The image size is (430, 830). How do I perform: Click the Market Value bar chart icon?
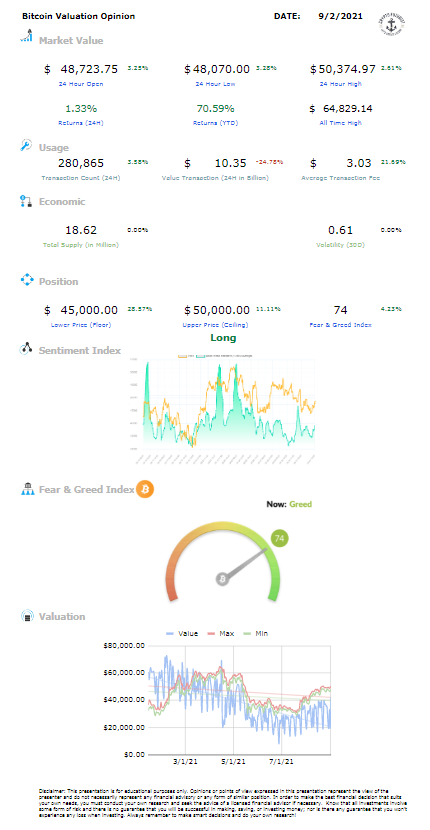26,37
